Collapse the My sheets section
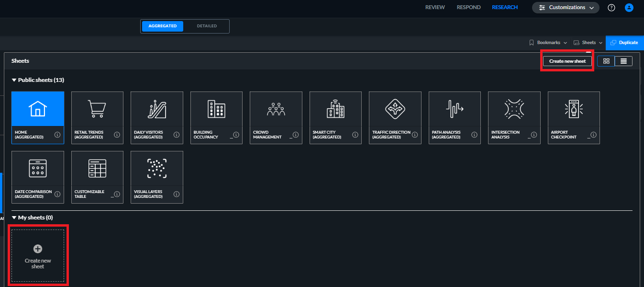This screenshot has height=287, width=644. pyautogui.click(x=14, y=218)
